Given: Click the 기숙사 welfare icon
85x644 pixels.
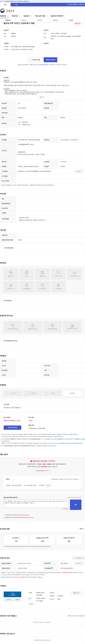Looking at the screenshot, I should pyautogui.click(x=27, y=274).
